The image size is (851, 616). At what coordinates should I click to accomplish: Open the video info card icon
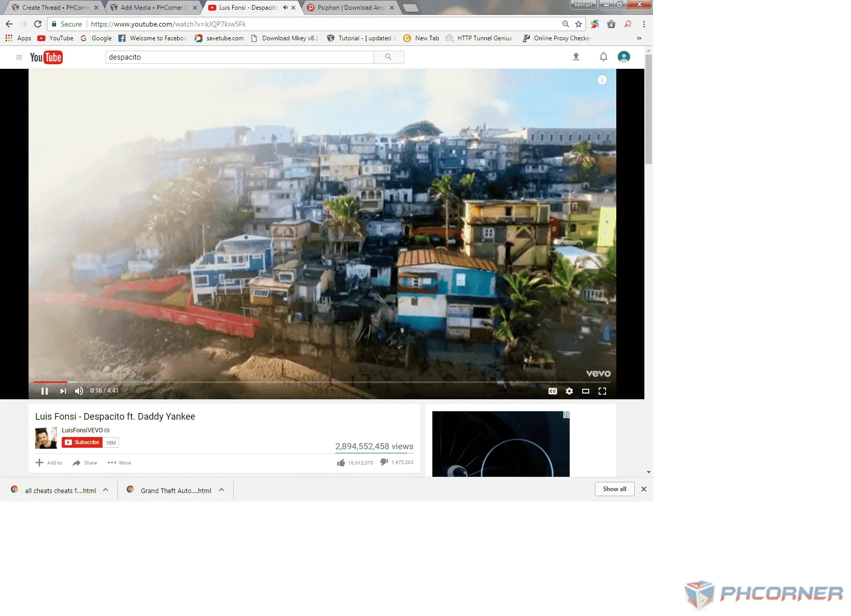[602, 80]
